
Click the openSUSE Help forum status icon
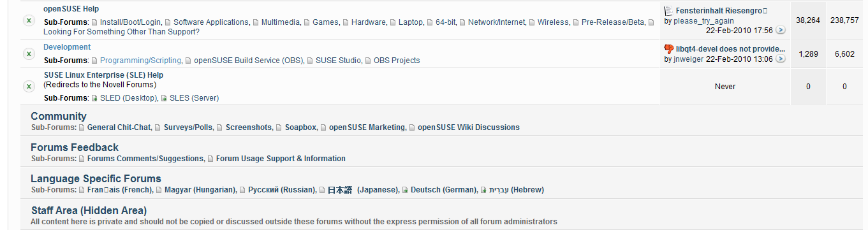(29, 20)
